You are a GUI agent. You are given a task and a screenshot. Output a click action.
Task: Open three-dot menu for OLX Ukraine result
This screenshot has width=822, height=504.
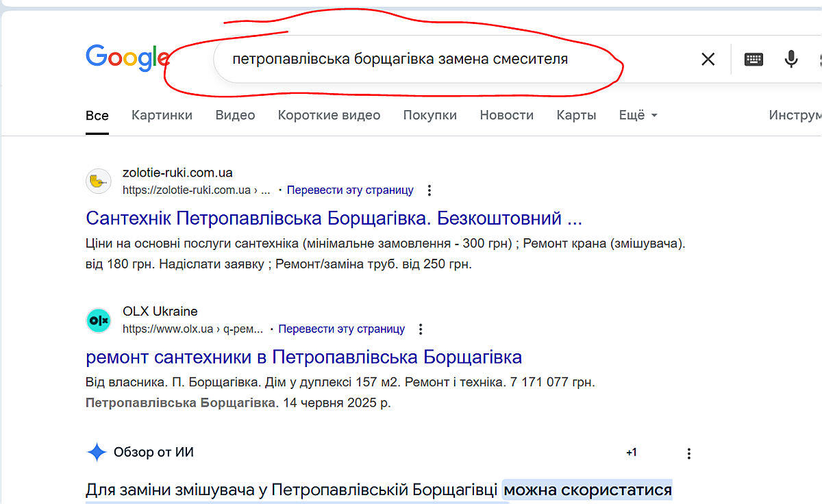(421, 329)
